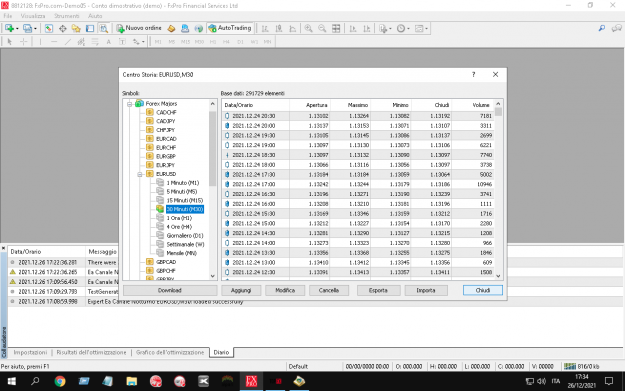Open the periods clock dropdown arrow
Image resolution: width=625 pixels, height=391 pixels.
(x=408, y=28)
